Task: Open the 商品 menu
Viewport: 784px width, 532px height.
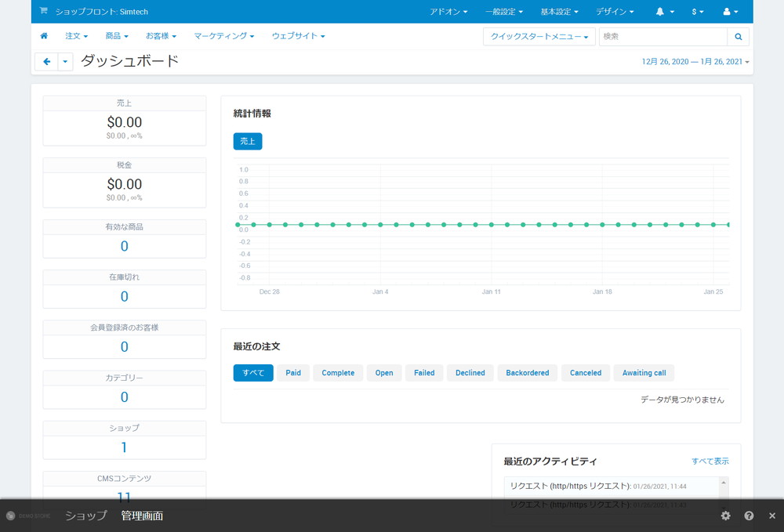Action: point(117,36)
